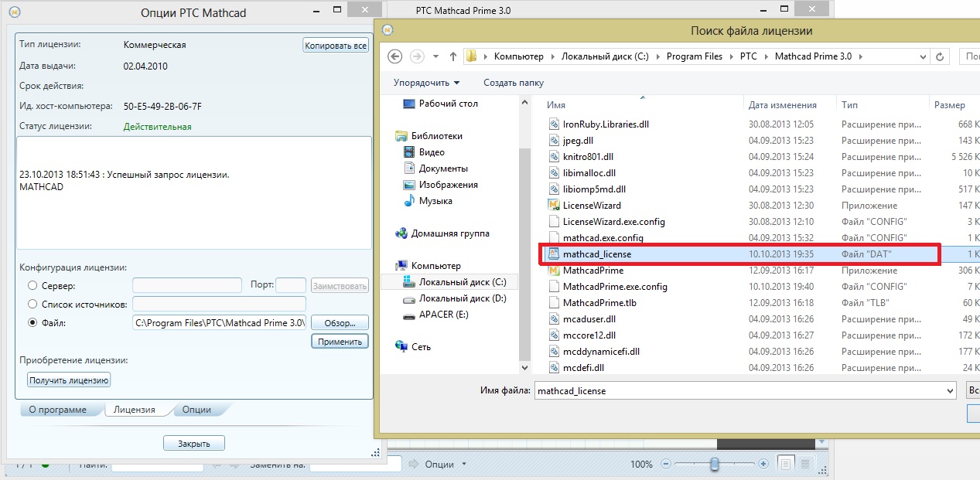Viewport: 980px width, 480px height.
Task: Click Компьютер in address breadcrumb
Action: click(x=519, y=56)
